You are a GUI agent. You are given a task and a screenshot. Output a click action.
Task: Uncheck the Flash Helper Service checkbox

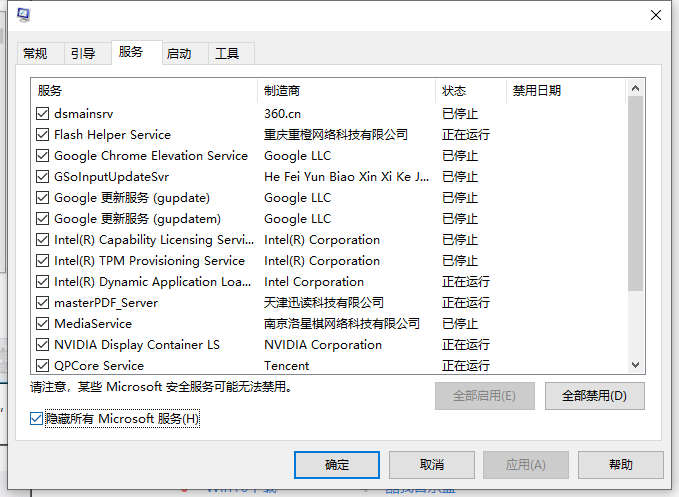point(42,135)
